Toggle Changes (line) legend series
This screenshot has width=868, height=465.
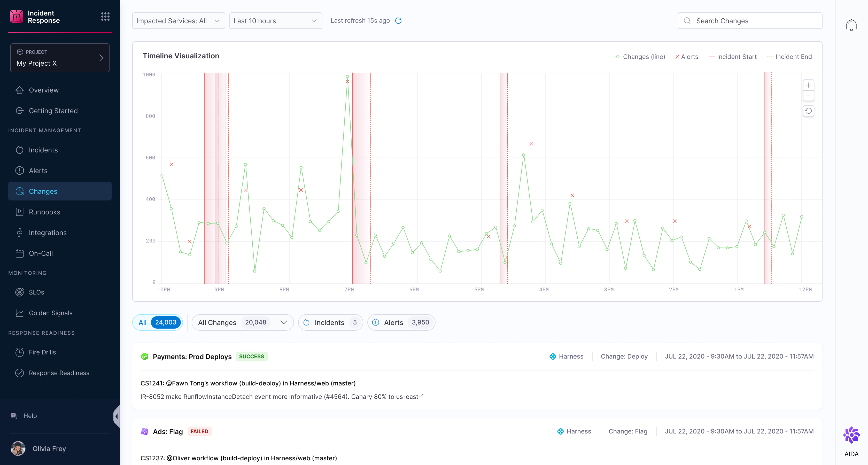(x=640, y=57)
